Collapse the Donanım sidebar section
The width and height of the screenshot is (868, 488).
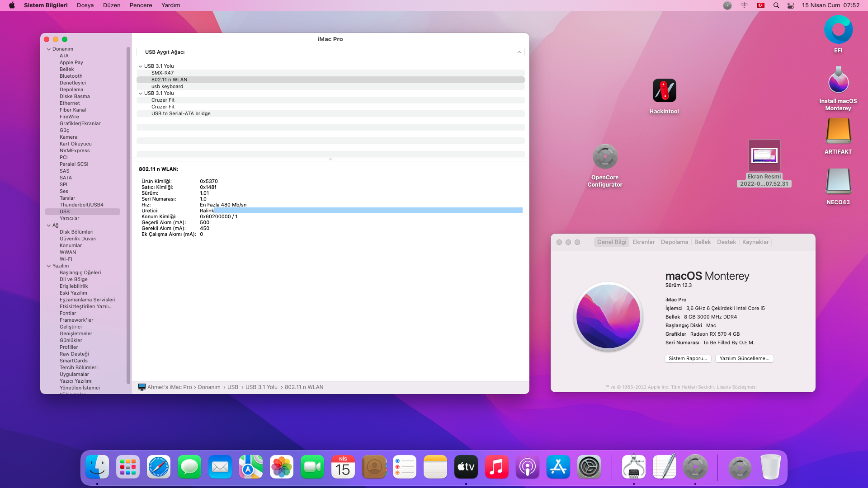click(49, 49)
